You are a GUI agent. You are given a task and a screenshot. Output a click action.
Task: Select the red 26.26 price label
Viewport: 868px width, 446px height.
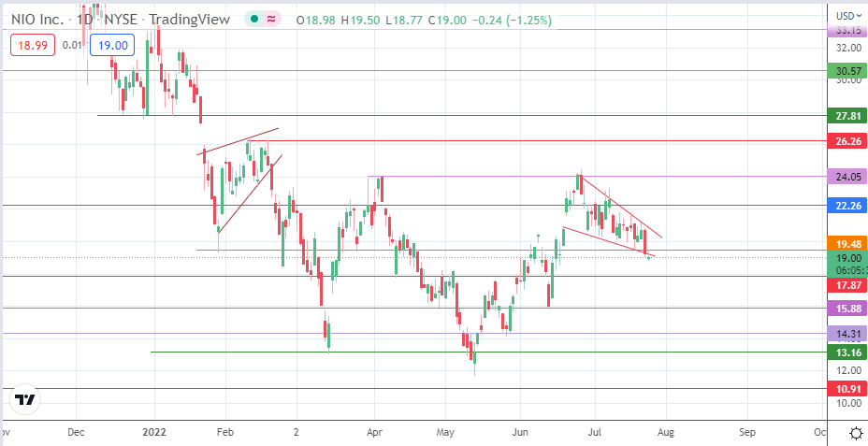846,140
